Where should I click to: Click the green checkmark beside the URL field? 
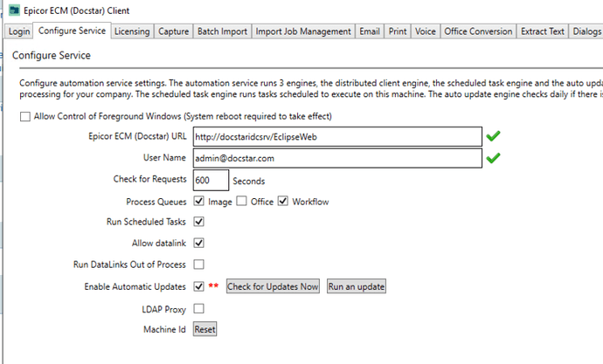tap(493, 136)
